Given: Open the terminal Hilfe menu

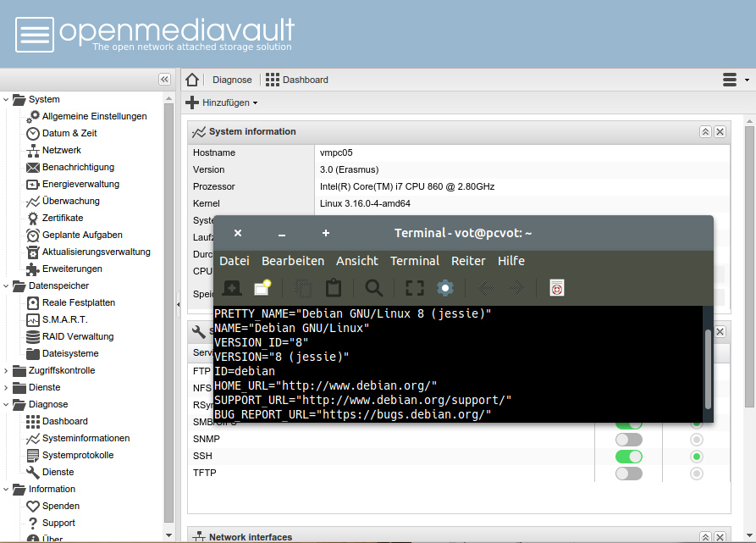Looking at the screenshot, I should [511, 261].
